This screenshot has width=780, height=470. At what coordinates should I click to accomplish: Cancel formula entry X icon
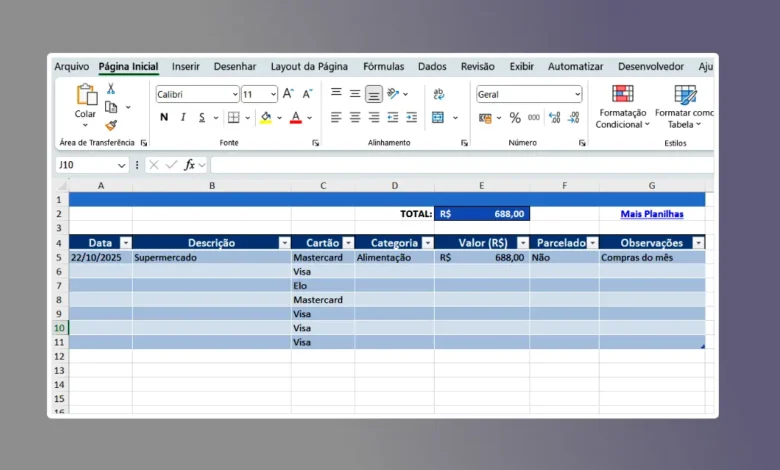(x=154, y=165)
